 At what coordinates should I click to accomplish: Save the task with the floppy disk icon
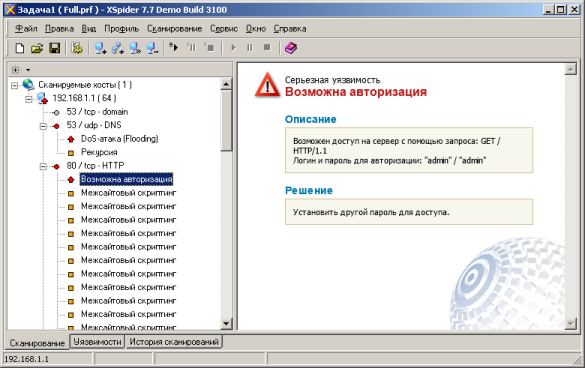[54, 48]
